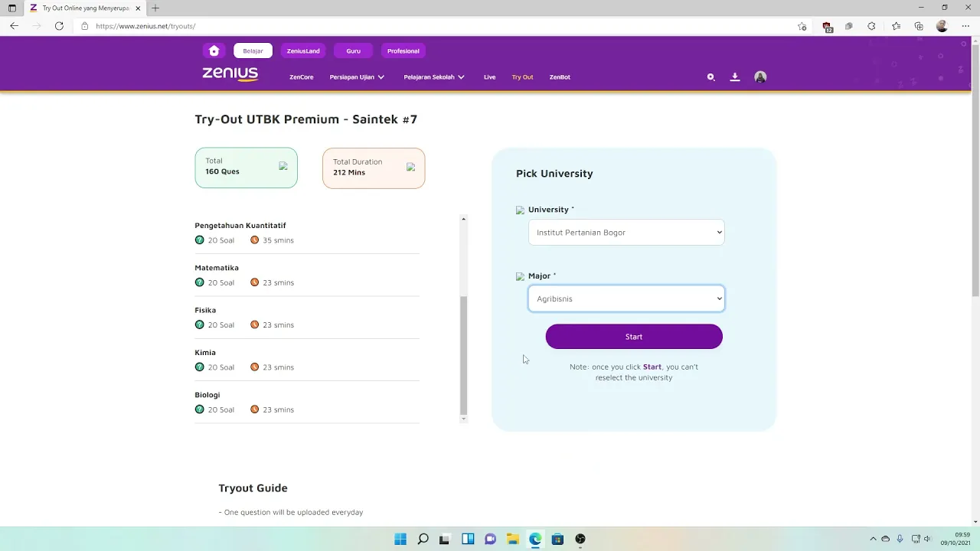Open the Try Out menu item
Image resolution: width=980 pixels, height=551 pixels.
point(522,77)
